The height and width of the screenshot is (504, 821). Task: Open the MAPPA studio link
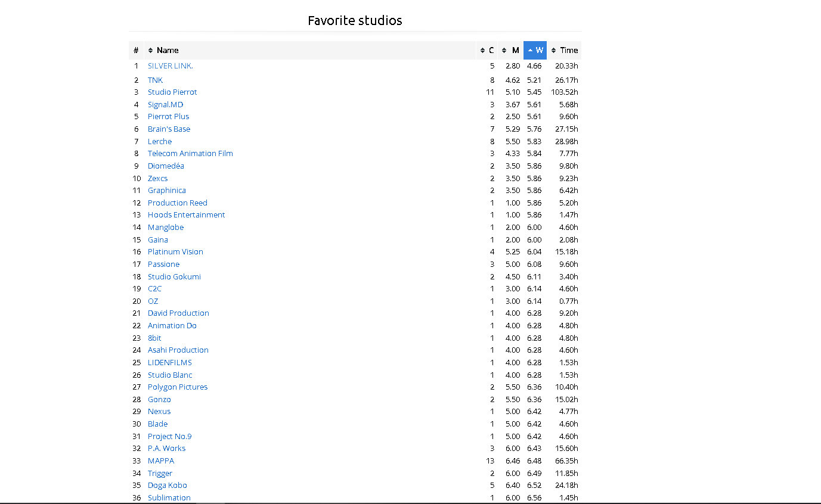[x=161, y=461]
